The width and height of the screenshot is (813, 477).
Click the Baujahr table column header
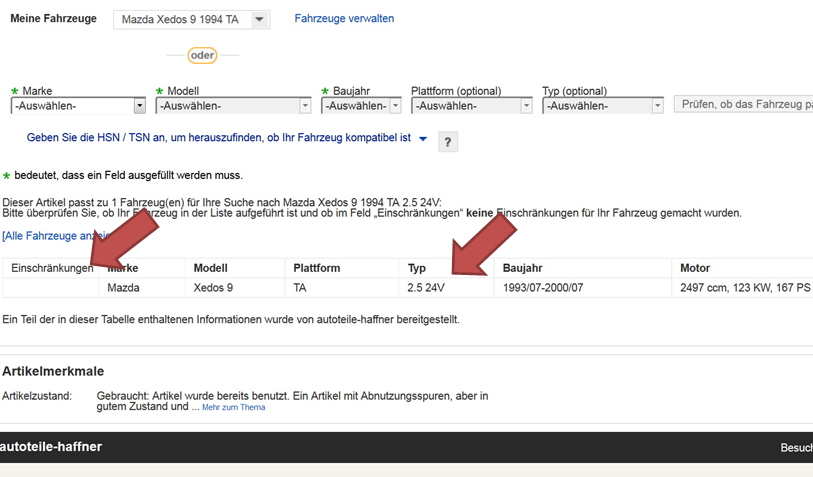(x=525, y=268)
